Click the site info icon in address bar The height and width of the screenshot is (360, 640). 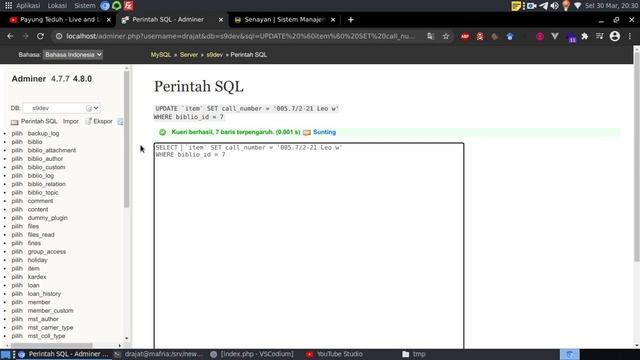point(59,36)
